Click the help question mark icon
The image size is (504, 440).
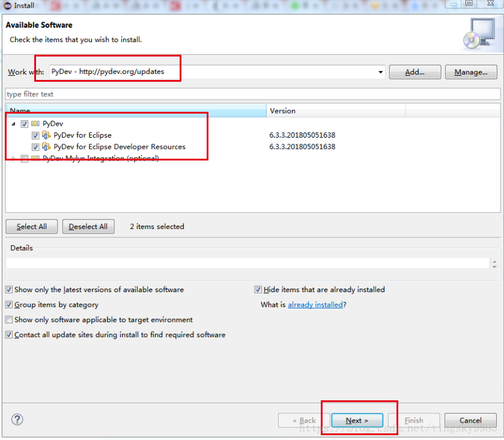point(17,420)
